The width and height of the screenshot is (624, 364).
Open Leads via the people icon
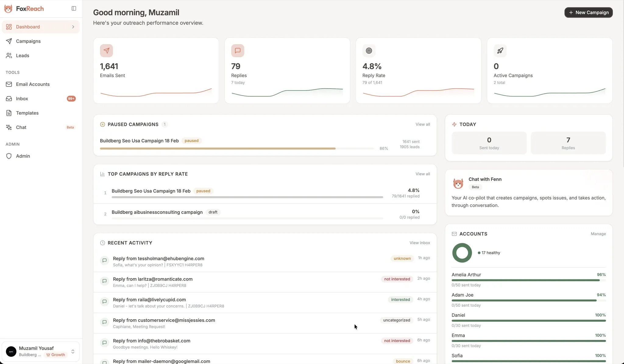point(9,55)
